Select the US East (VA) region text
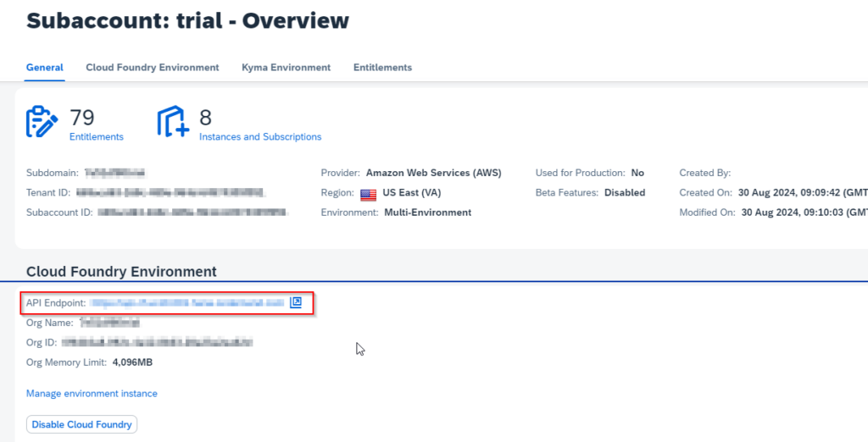 [412, 192]
